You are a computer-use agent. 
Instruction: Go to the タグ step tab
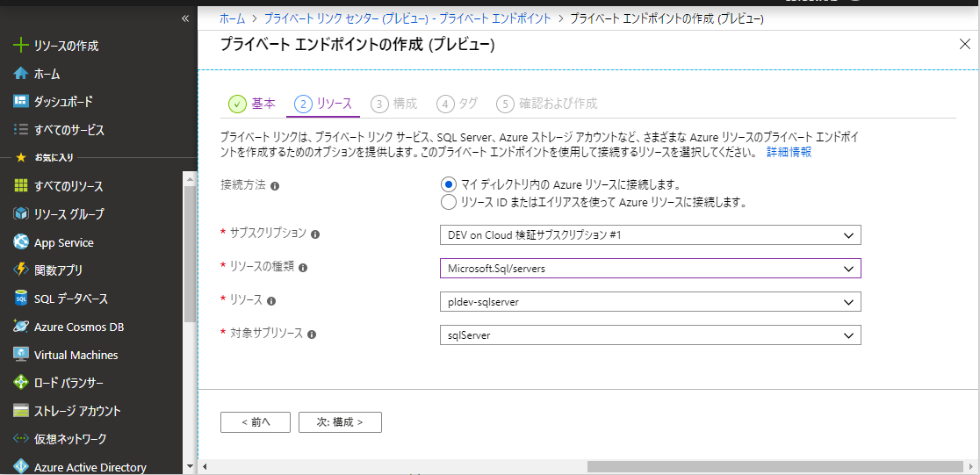point(457,104)
